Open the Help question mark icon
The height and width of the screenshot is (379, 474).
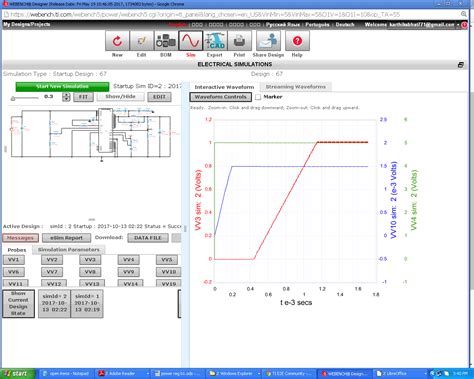[297, 41]
